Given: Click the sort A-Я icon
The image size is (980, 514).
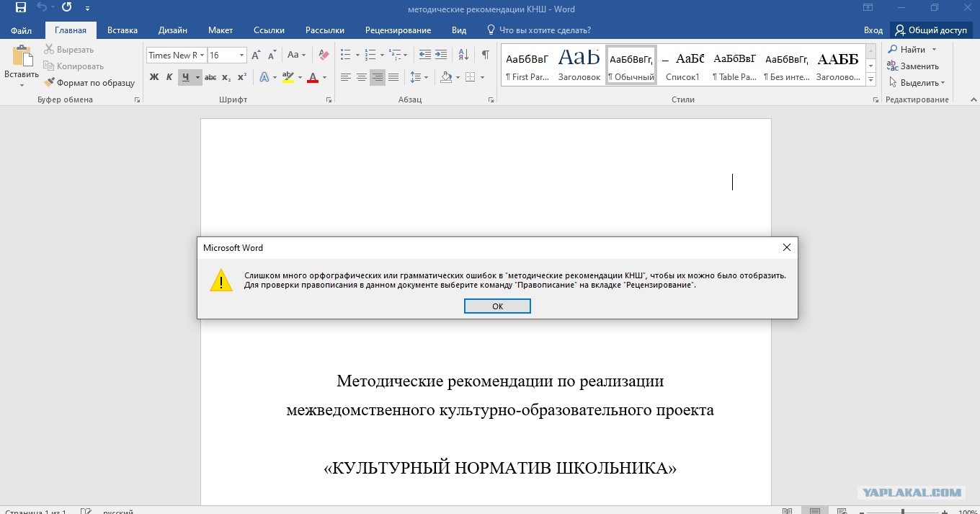Looking at the screenshot, I should pyautogui.click(x=463, y=56).
